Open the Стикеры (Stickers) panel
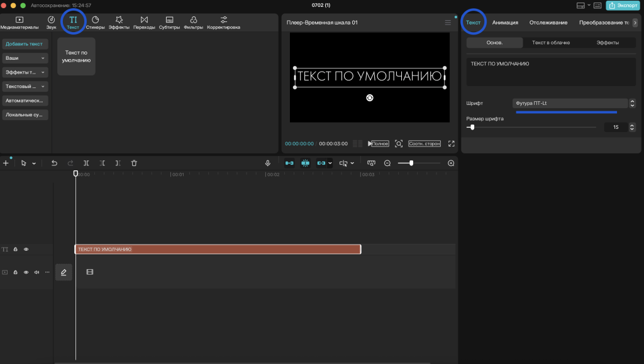 [96, 23]
